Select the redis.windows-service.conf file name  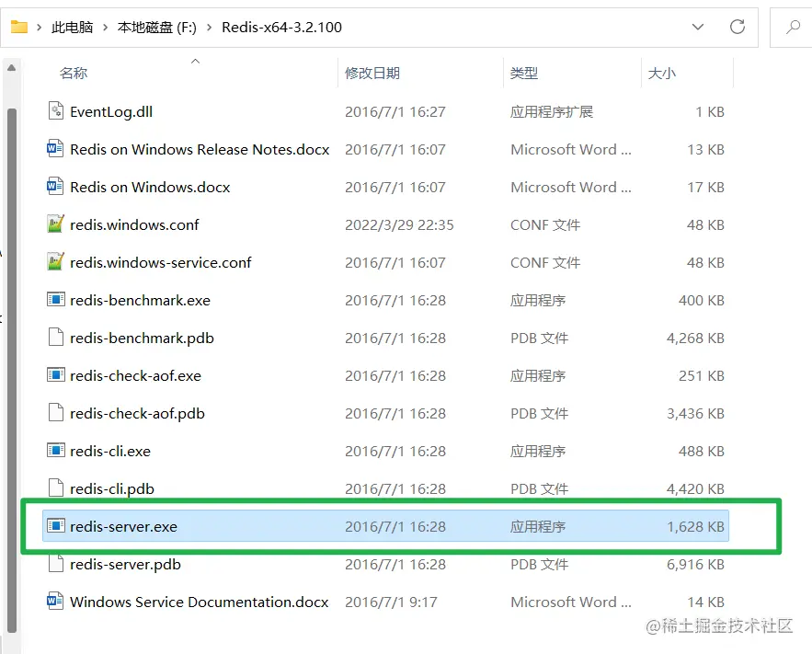[161, 262]
